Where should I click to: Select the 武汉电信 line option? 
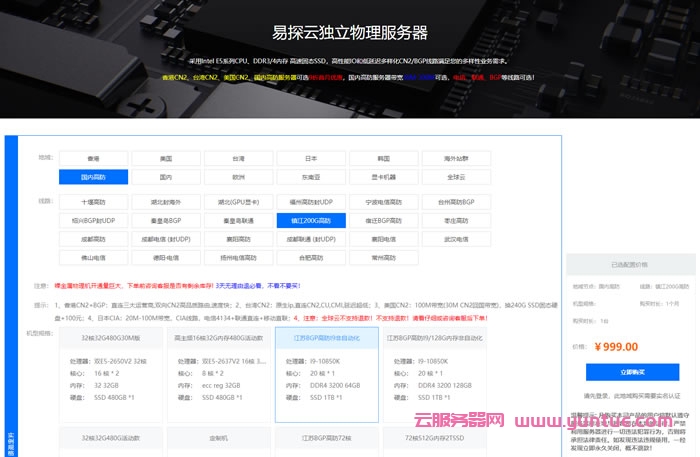[x=454, y=239]
